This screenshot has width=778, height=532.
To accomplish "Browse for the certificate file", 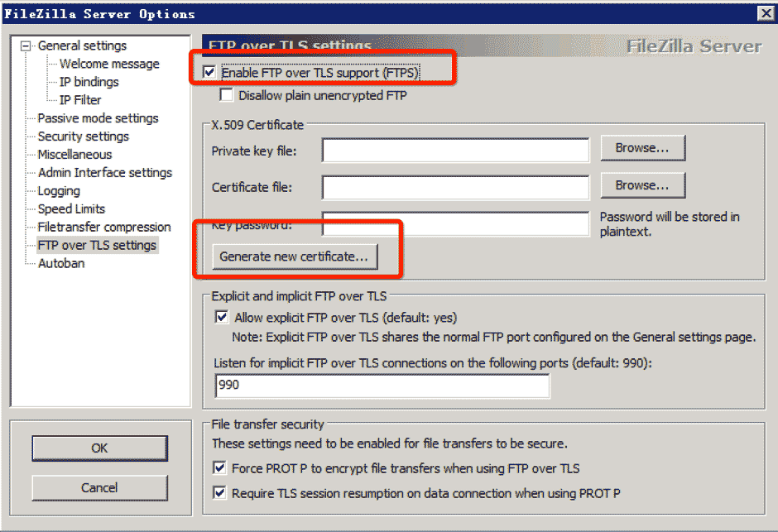I will click(x=642, y=185).
